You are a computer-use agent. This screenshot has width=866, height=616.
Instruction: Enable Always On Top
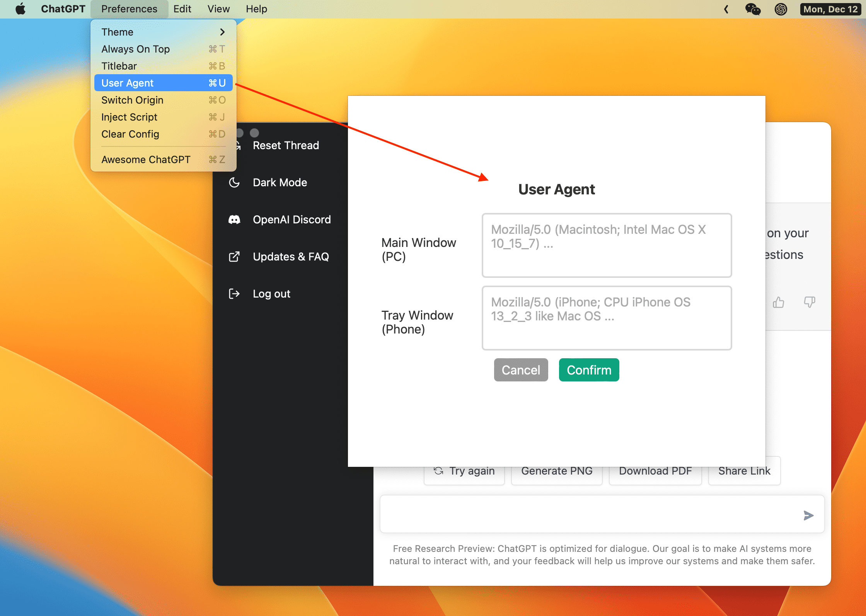[136, 49]
